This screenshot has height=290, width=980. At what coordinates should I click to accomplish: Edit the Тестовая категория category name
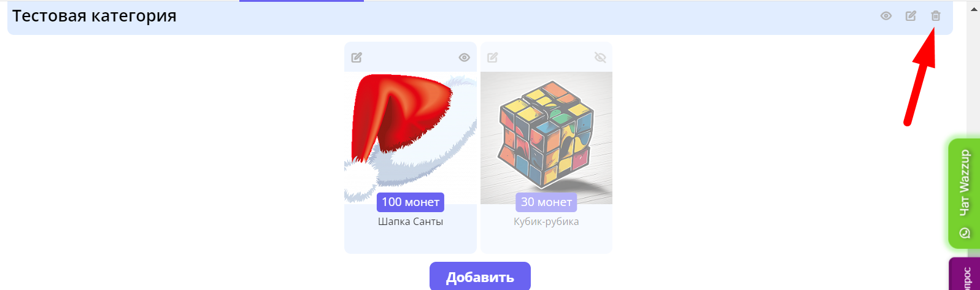coord(911,16)
